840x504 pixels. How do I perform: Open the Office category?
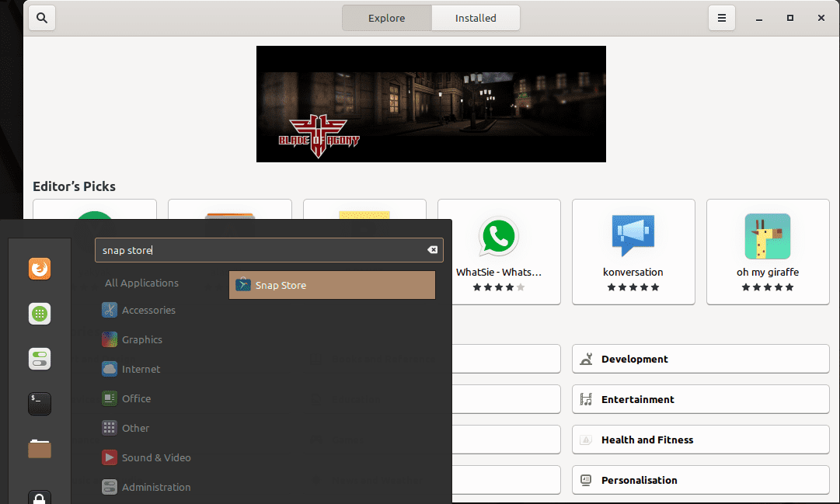tap(127, 398)
